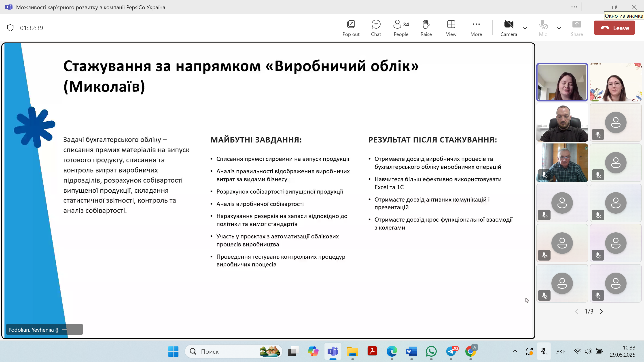Screen dimensions: 644x362
Task: Open Telegram from the taskbar
Action: pyautogui.click(x=451, y=351)
